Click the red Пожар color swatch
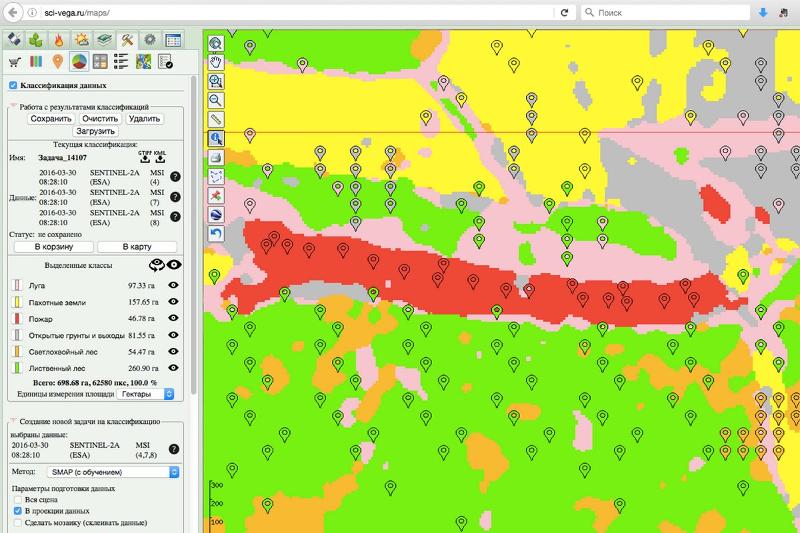The height and width of the screenshot is (533, 800). coord(15,318)
